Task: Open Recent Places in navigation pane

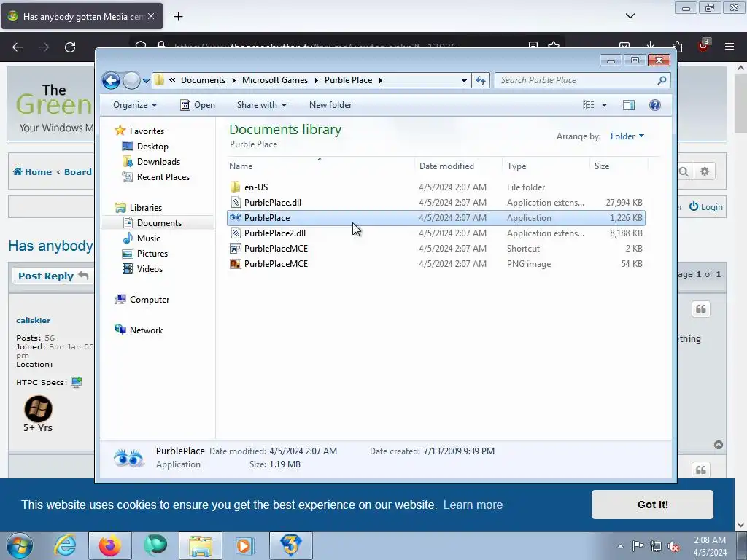Action: pos(163,176)
